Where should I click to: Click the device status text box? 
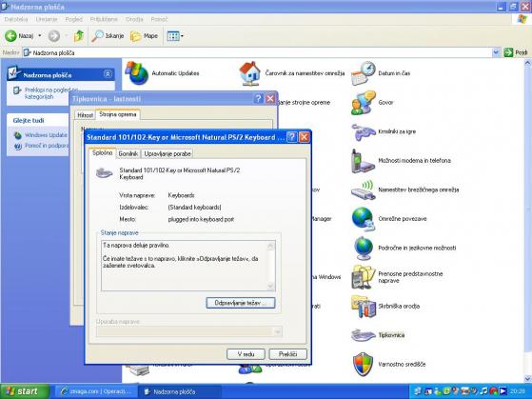pos(188,266)
